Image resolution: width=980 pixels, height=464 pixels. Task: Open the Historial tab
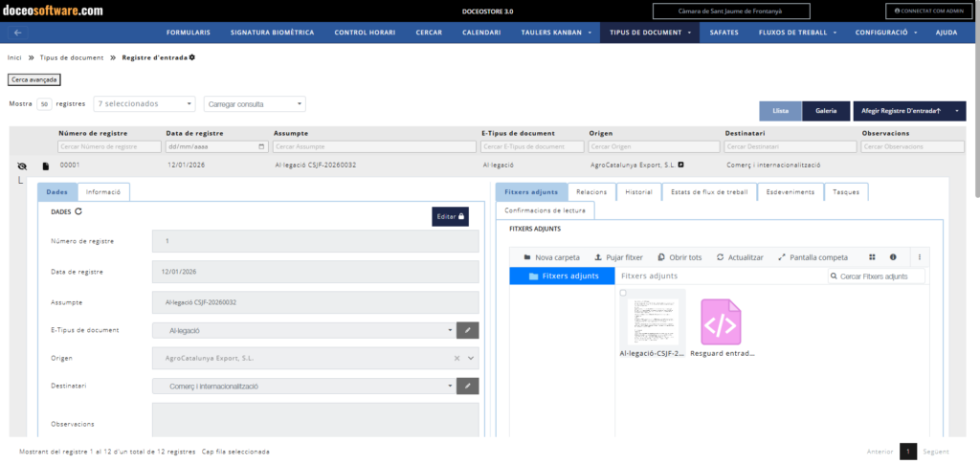[637, 192]
